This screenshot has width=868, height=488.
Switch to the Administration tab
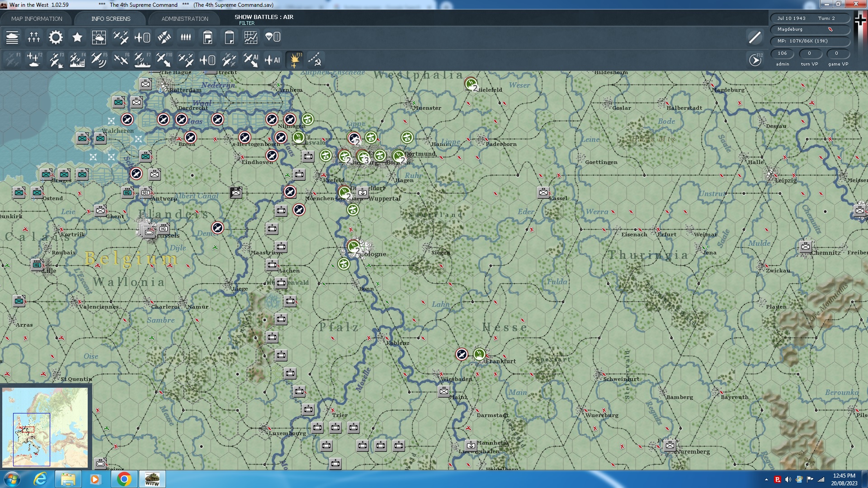pyautogui.click(x=184, y=19)
